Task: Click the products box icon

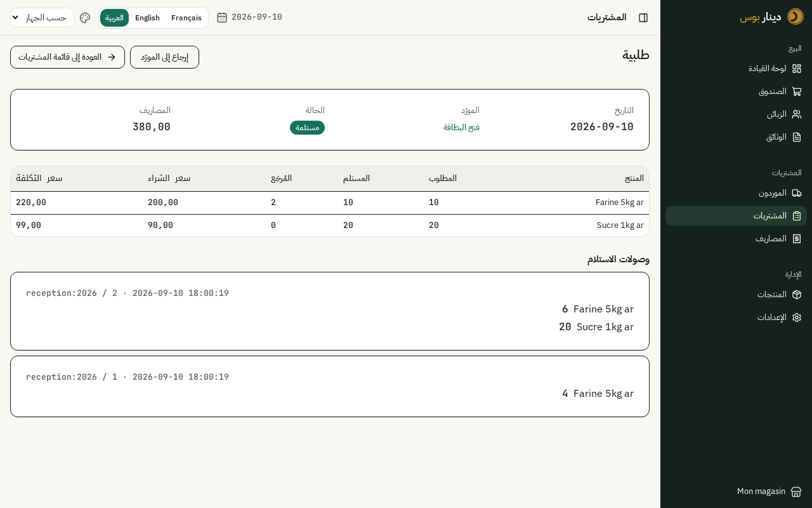Action: [x=797, y=295]
